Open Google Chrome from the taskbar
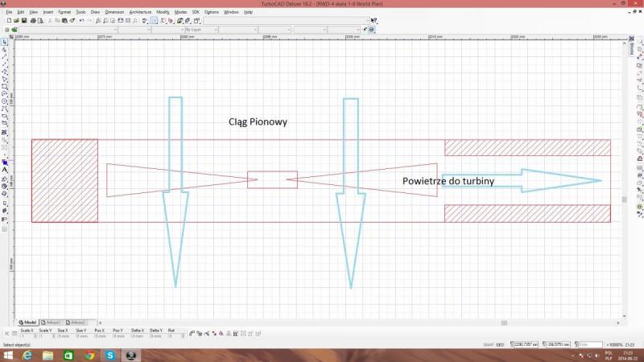This screenshot has width=644, height=362. click(89, 355)
